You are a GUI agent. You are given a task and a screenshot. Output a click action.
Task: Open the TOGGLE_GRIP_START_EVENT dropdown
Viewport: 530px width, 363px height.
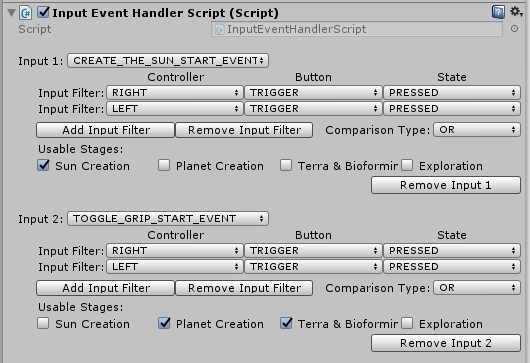[x=168, y=219]
